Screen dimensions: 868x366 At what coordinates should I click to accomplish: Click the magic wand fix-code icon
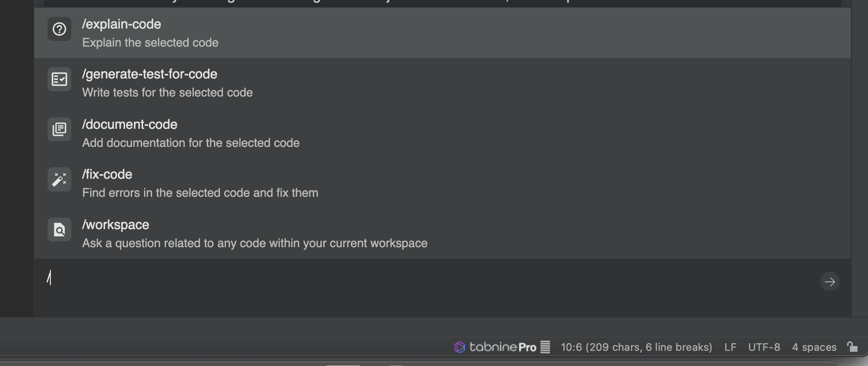pyautogui.click(x=59, y=180)
